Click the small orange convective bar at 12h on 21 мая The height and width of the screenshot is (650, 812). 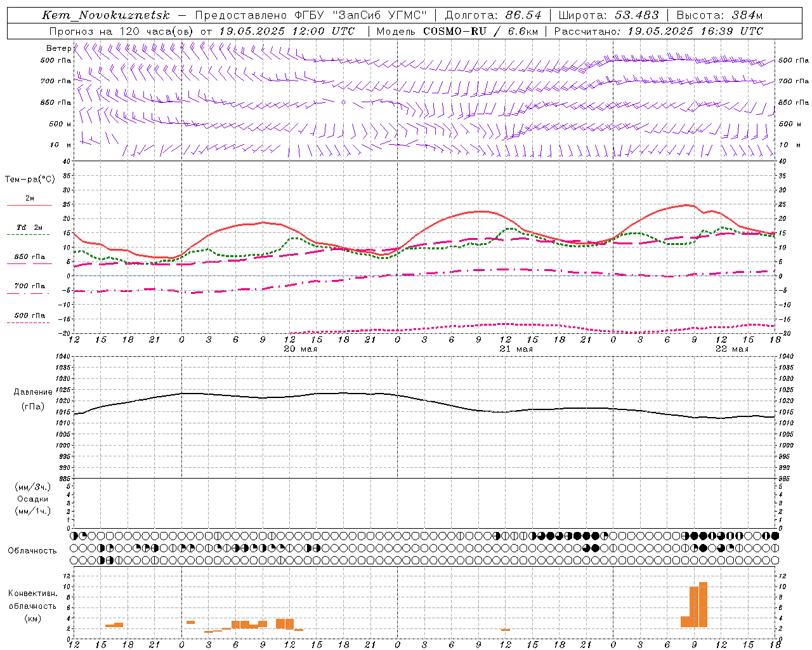coord(506,630)
